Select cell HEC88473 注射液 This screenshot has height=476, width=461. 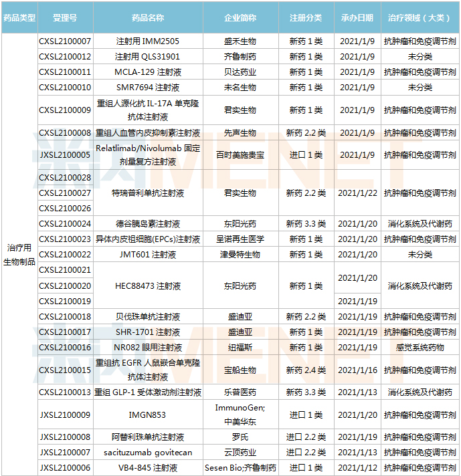[x=148, y=285]
